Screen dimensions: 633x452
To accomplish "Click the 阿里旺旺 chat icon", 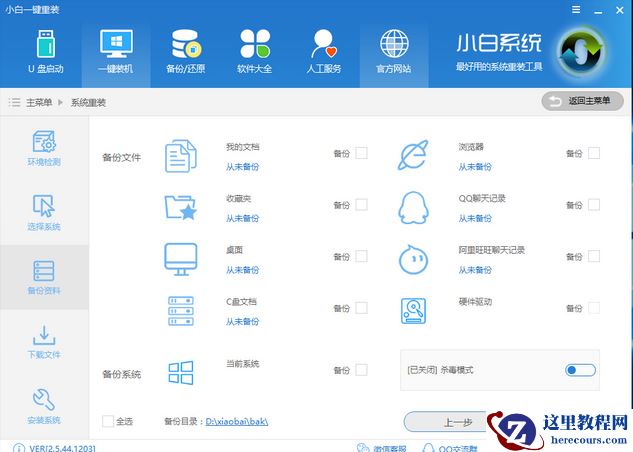I will pyautogui.click(x=413, y=259).
